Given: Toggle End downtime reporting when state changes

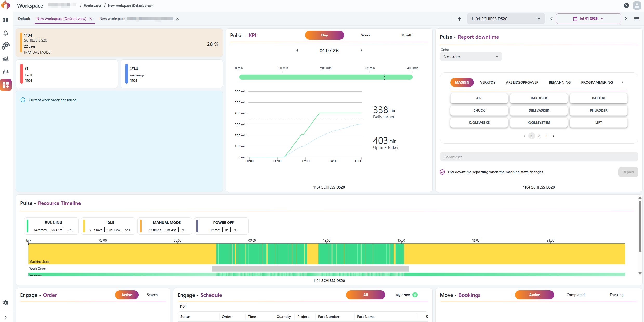Looking at the screenshot, I should point(442,172).
